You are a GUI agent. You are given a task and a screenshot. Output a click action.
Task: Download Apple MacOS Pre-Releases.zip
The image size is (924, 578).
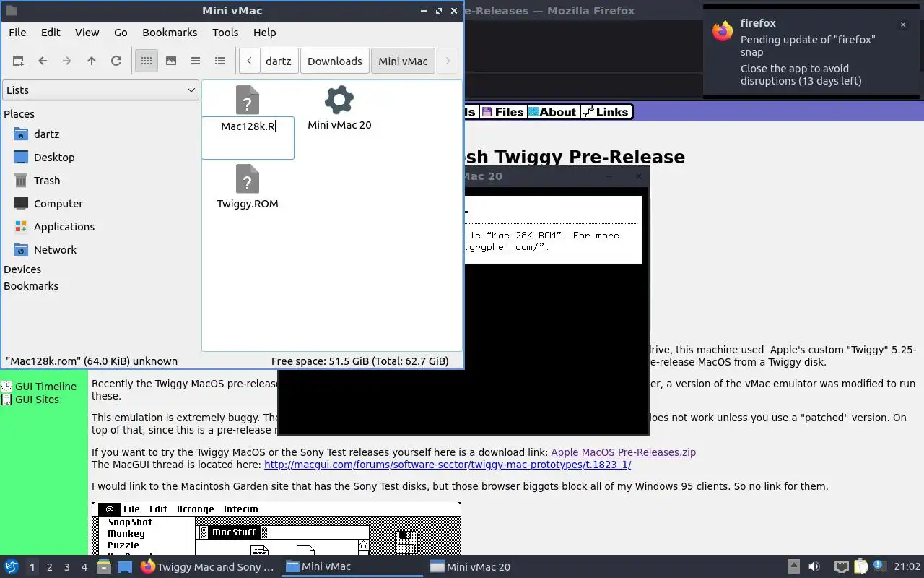[623, 452]
